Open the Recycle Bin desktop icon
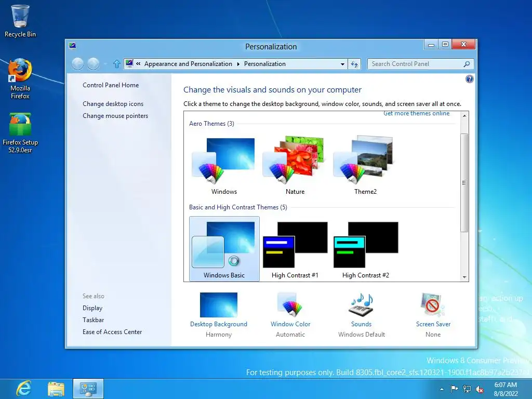Screen dimensions: 532x399 pyautogui.click(x=20, y=20)
